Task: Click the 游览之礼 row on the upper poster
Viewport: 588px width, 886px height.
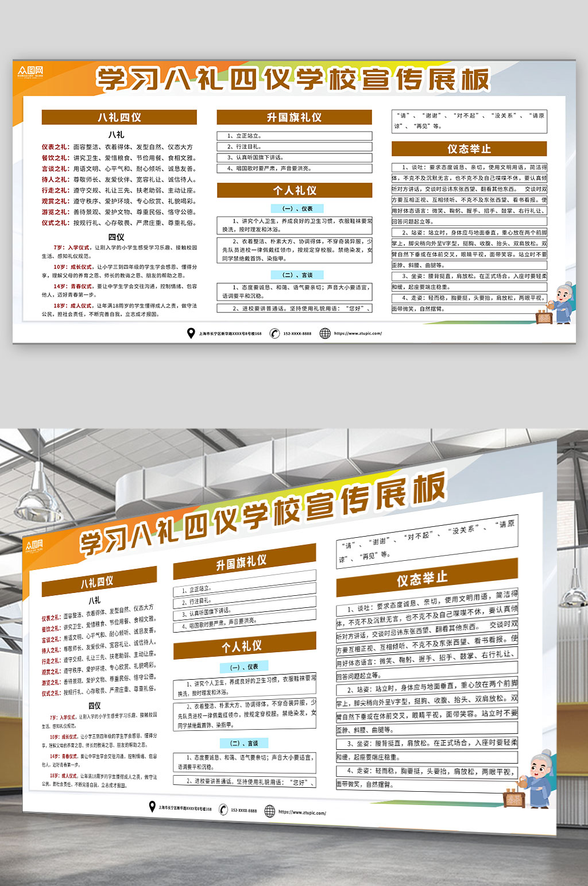Action: pos(118,212)
